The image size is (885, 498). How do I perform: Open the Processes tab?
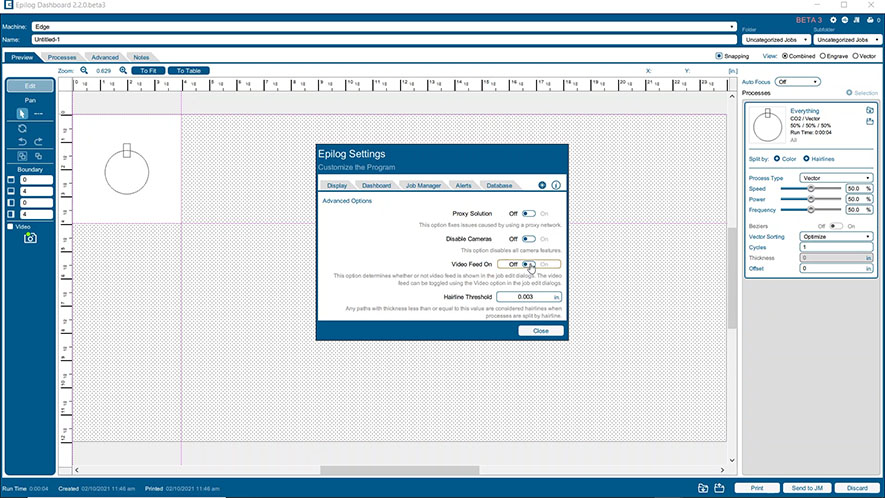[62, 57]
